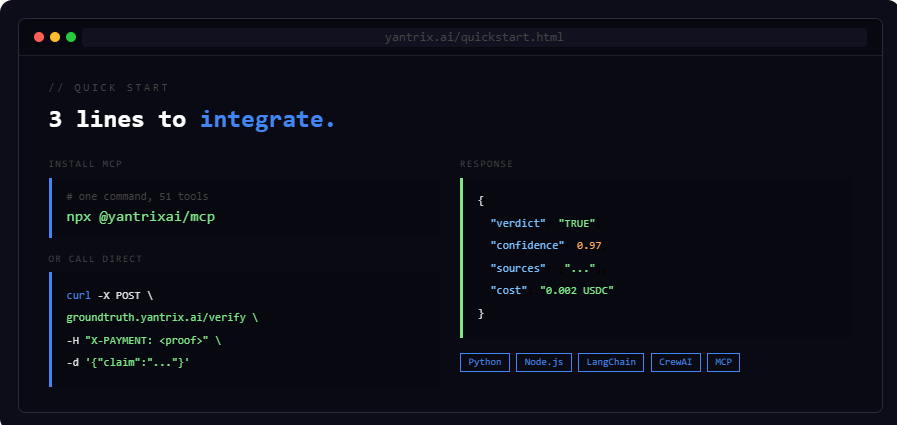The image size is (897, 425).
Task: Select the Node.js tag button
Action: 543,362
